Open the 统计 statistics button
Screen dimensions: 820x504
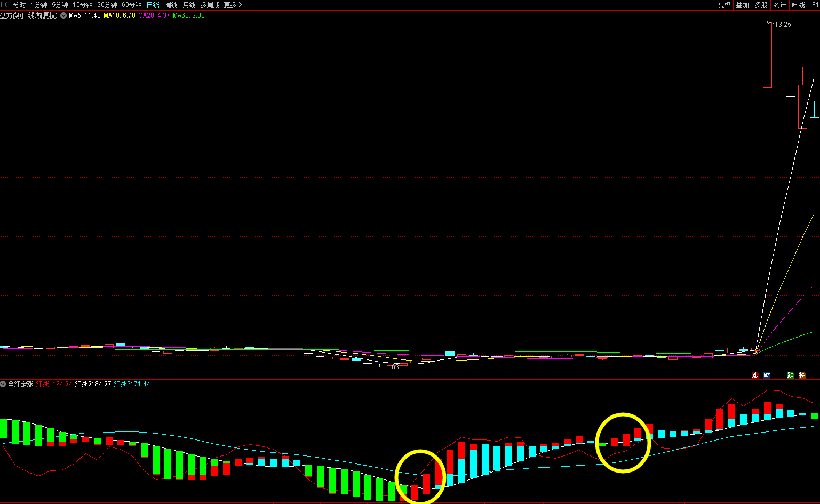pyautogui.click(x=779, y=5)
